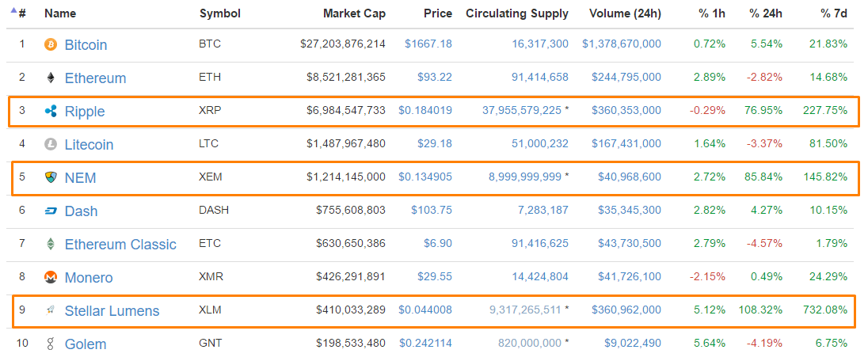The width and height of the screenshot is (868, 361).
Task: Click the NEM logo icon
Action: tap(51, 177)
